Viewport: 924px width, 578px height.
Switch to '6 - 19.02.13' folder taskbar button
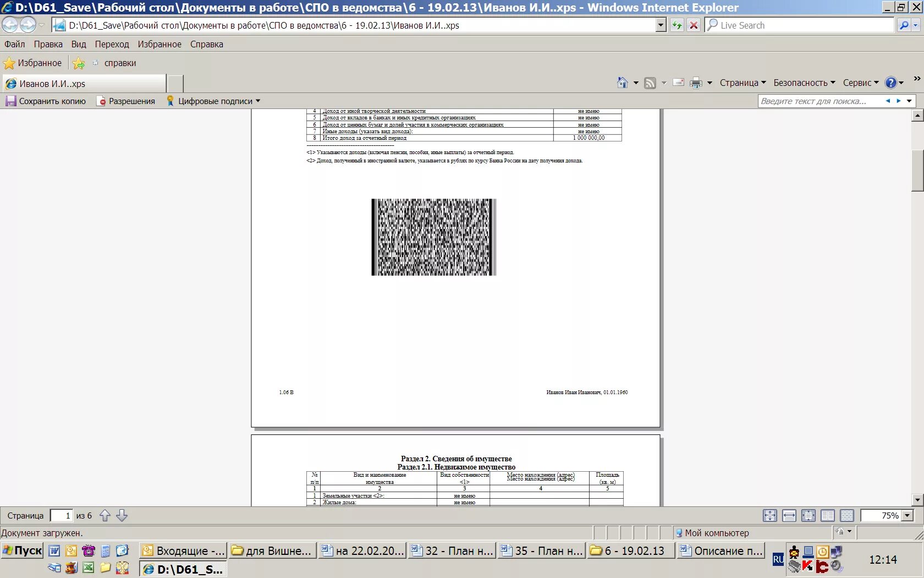click(x=631, y=550)
